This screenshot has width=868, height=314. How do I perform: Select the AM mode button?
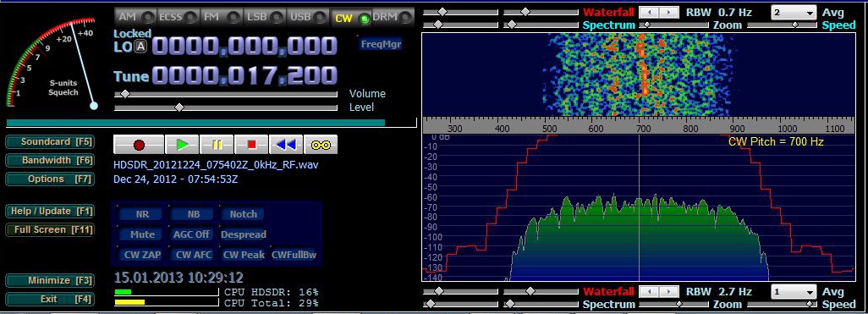(135, 17)
